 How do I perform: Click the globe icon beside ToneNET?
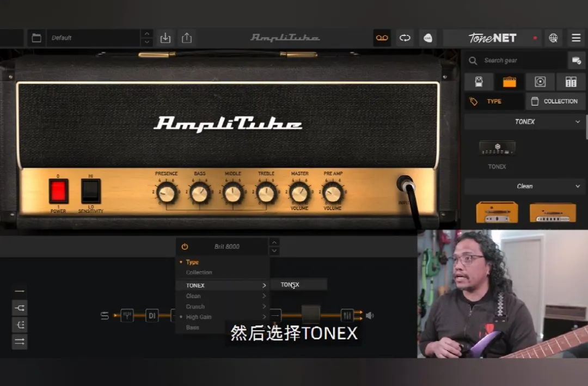click(x=553, y=38)
